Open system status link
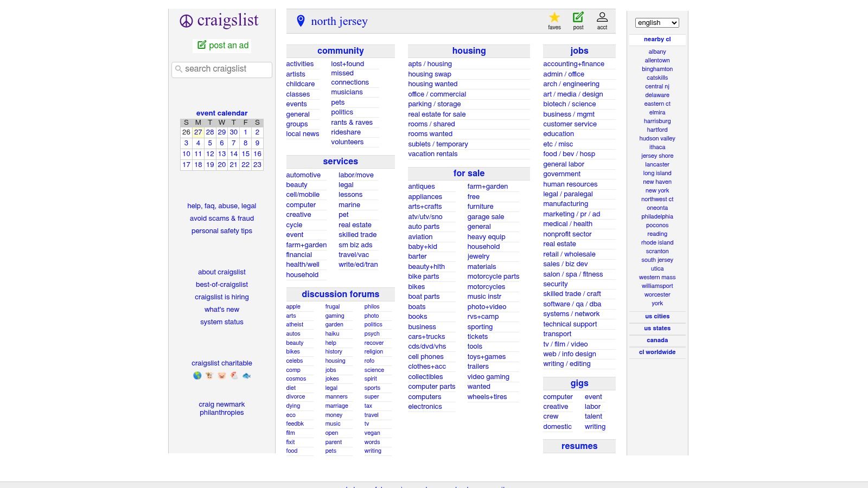Image resolution: width=868 pixels, height=488 pixels. [221, 322]
